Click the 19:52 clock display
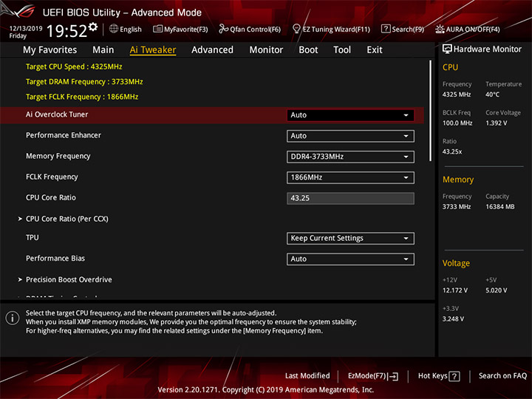532x399 pixels. [66, 31]
